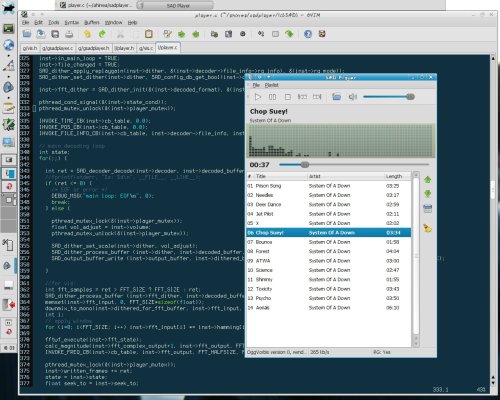Image resolution: width=500 pixels, height=400 pixels.
Task: Switch to the g/gsadplayer.h tab
Action: point(94,48)
